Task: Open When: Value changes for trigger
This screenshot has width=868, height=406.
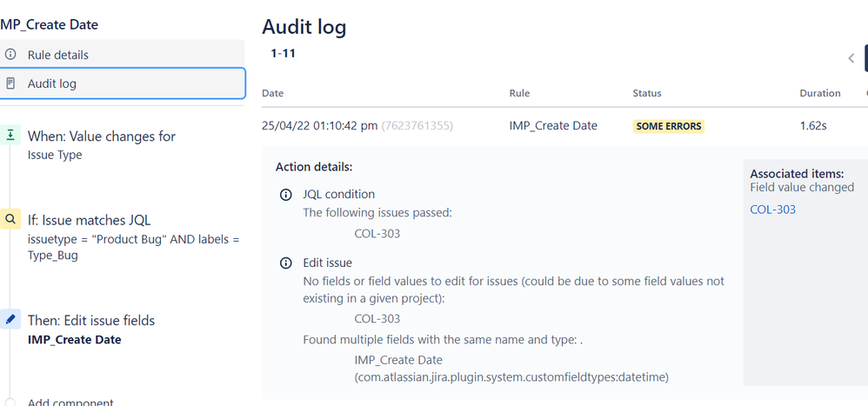Action: coord(101,136)
